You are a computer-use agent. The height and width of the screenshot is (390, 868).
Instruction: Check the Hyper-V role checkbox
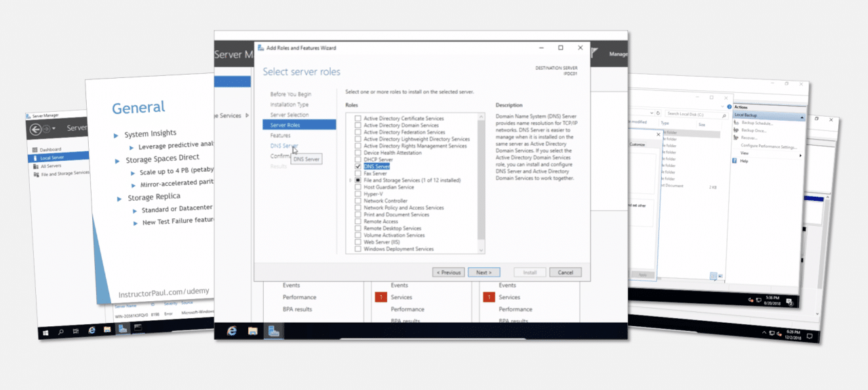click(358, 194)
